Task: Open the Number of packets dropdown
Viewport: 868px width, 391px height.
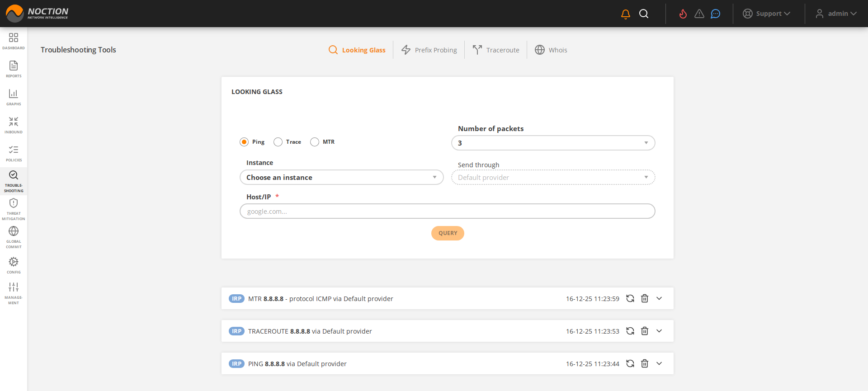Action: pos(553,143)
